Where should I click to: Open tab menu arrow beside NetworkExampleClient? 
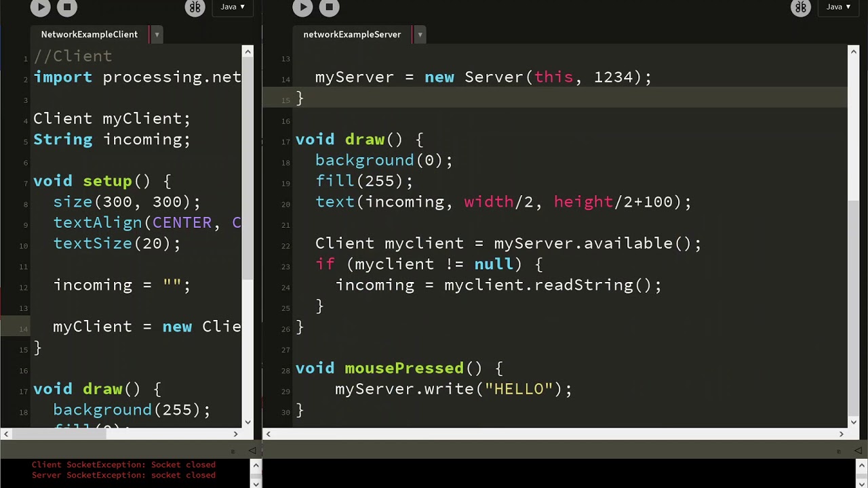(157, 35)
